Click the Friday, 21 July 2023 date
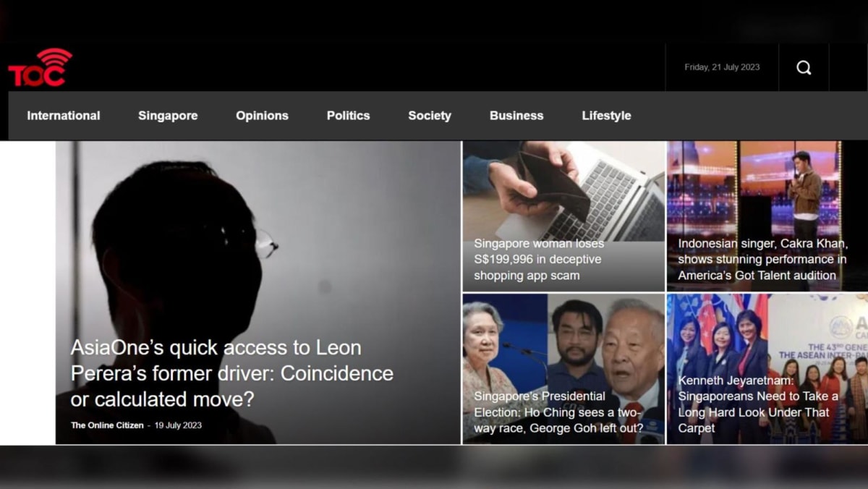Screen dimensions: 868x489 pos(722,67)
